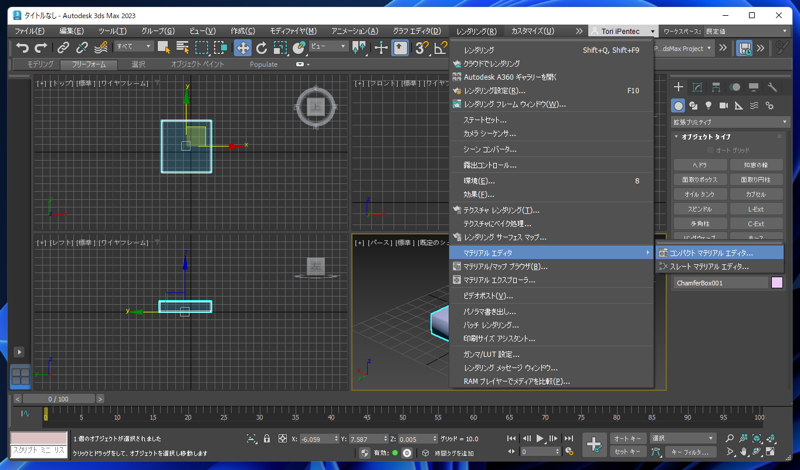Open the Display panel tab icon
Image resolution: width=800 pixels, height=470 pixels.
(x=754, y=87)
